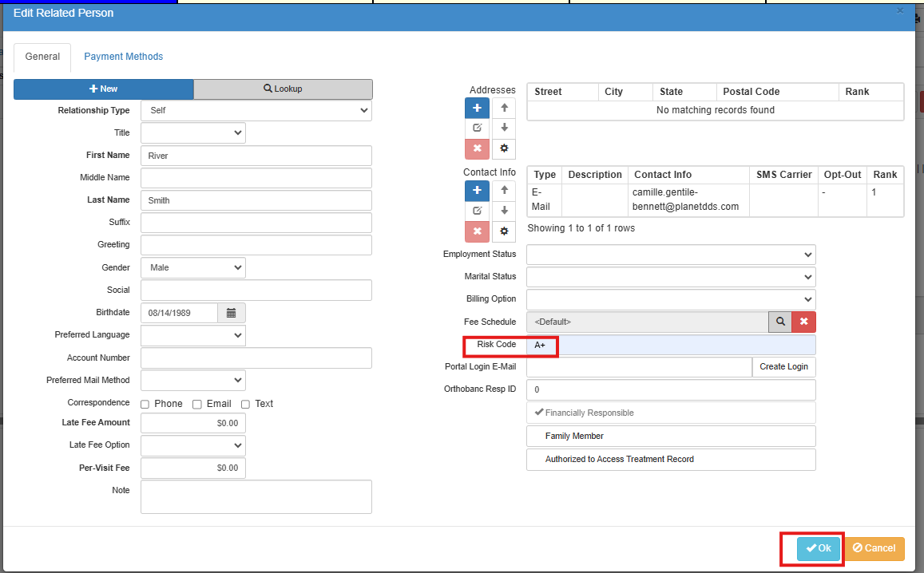Click the New person button

[x=104, y=89]
